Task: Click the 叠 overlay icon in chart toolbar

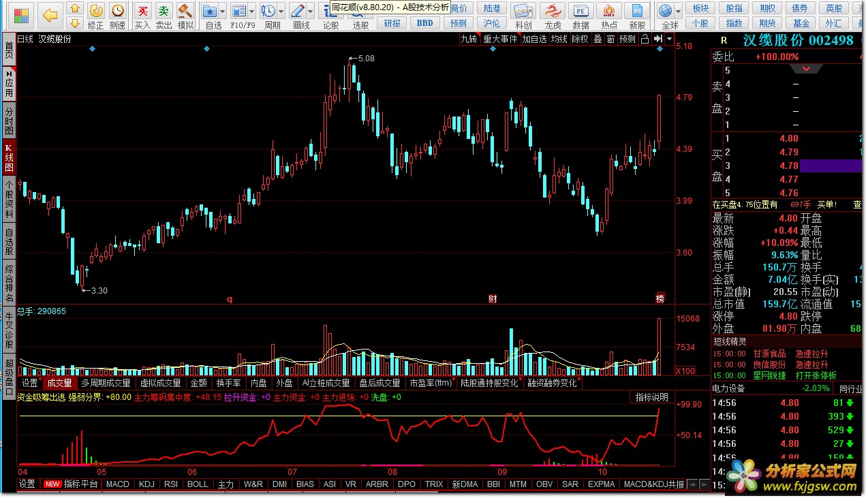Action: [x=598, y=39]
